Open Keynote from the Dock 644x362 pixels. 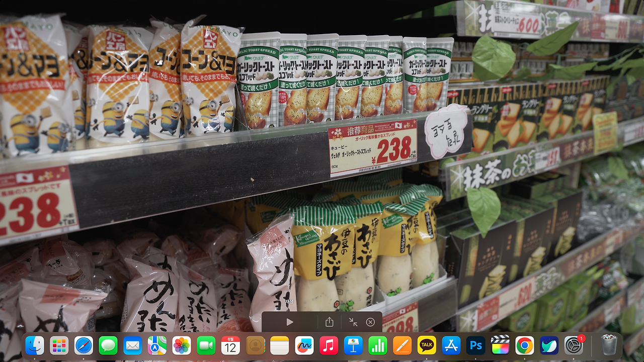(x=353, y=345)
